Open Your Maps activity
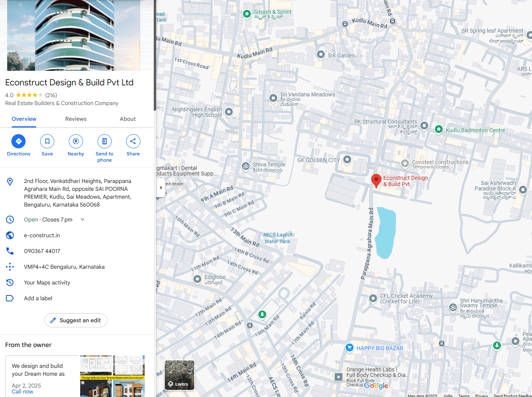The image size is (532, 397). (47, 283)
